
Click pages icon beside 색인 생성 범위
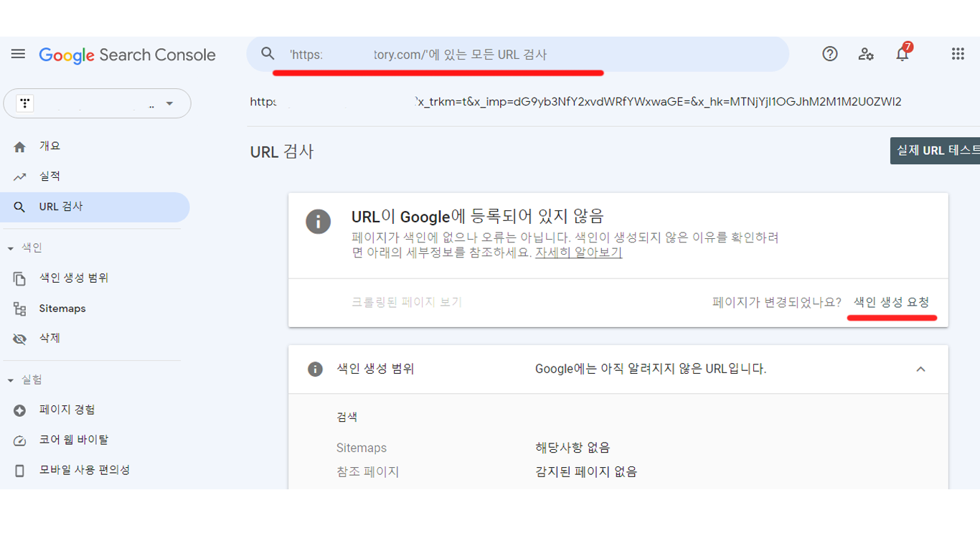(x=20, y=278)
